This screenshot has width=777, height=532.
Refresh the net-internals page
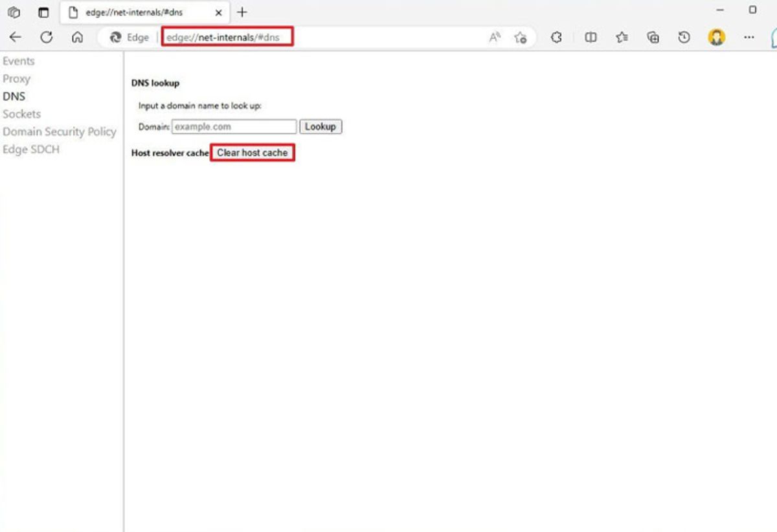(x=46, y=37)
